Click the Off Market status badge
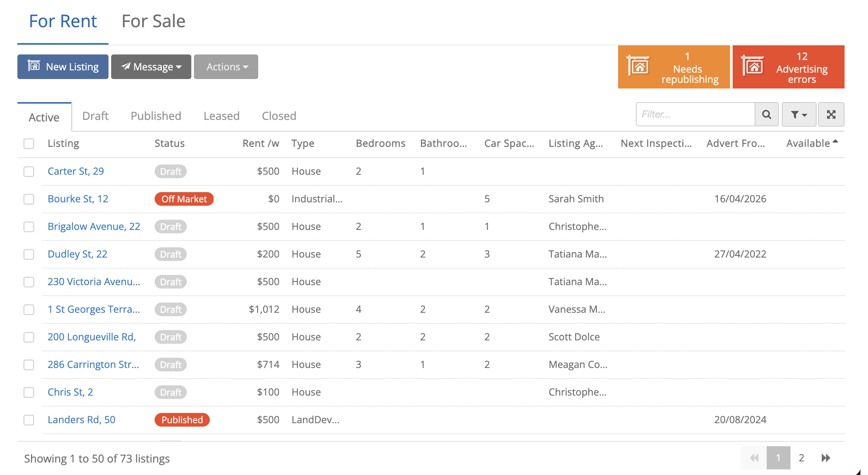 click(184, 199)
